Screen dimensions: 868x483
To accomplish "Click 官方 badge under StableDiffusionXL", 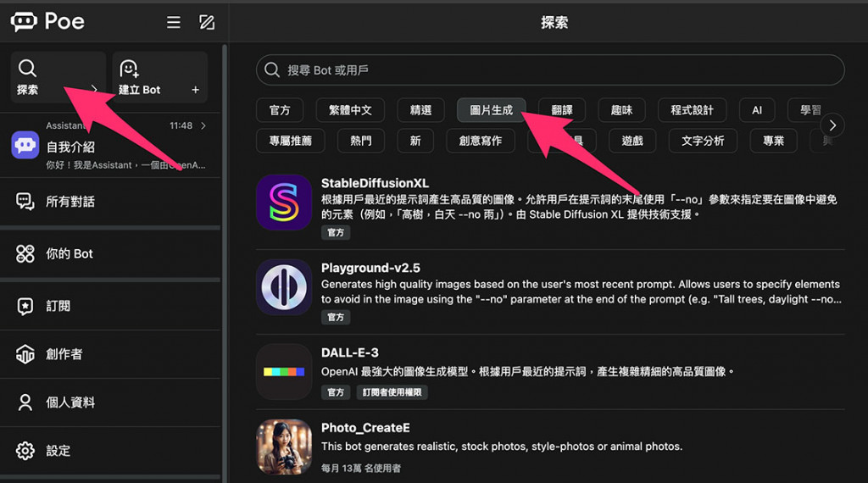I will (336, 232).
